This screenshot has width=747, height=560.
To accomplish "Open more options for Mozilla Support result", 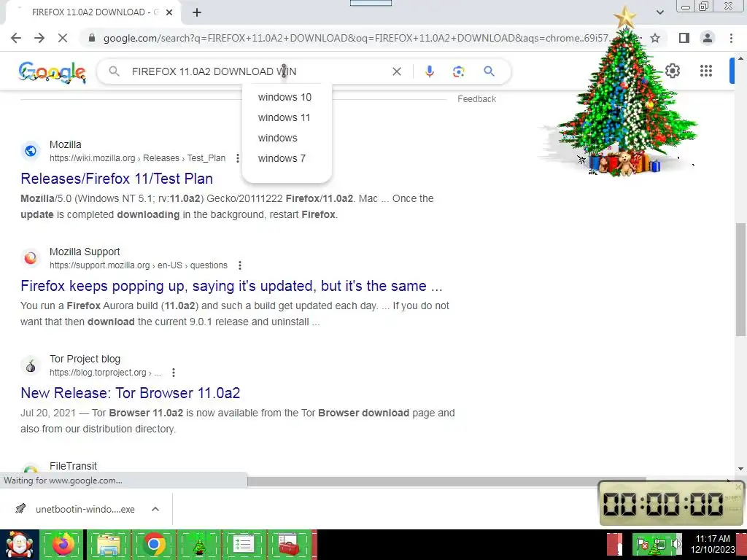I will point(239,265).
